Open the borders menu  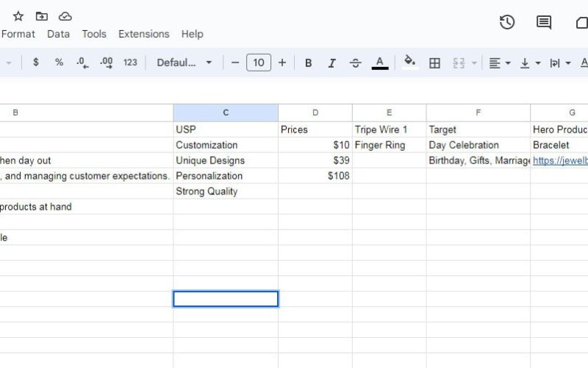(x=434, y=63)
